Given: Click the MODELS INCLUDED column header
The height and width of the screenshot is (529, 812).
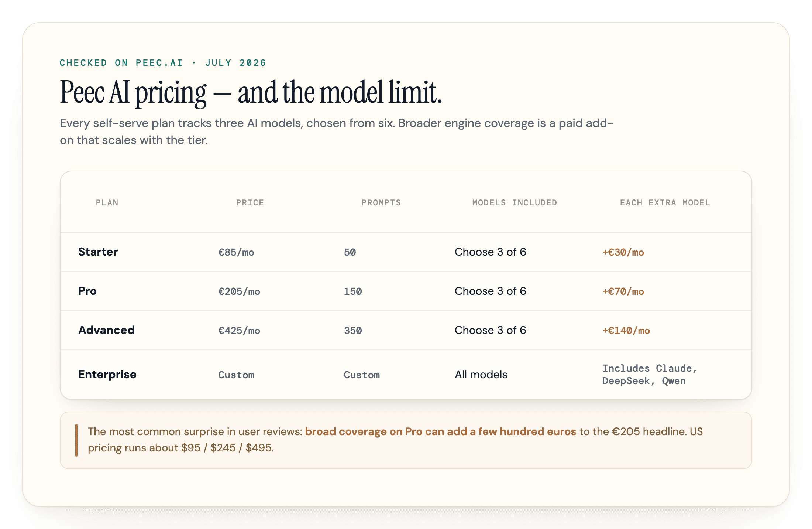Looking at the screenshot, I should point(515,202).
